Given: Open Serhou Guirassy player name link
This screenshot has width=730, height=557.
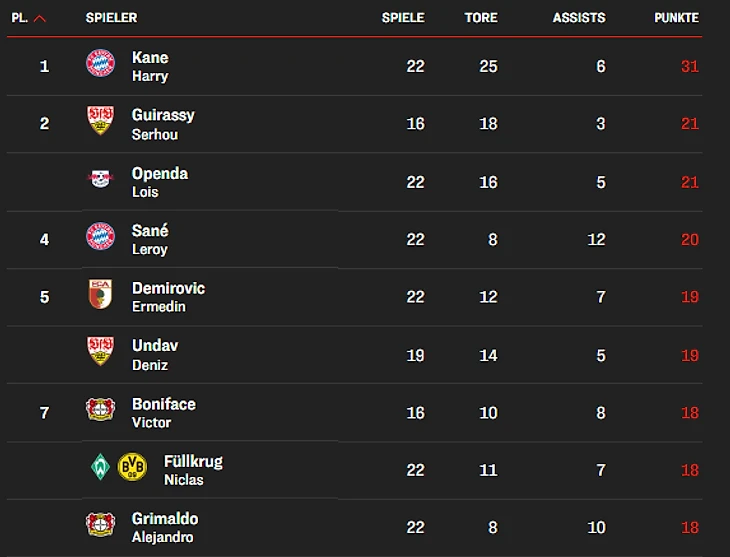Looking at the screenshot, I should (x=163, y=124).
